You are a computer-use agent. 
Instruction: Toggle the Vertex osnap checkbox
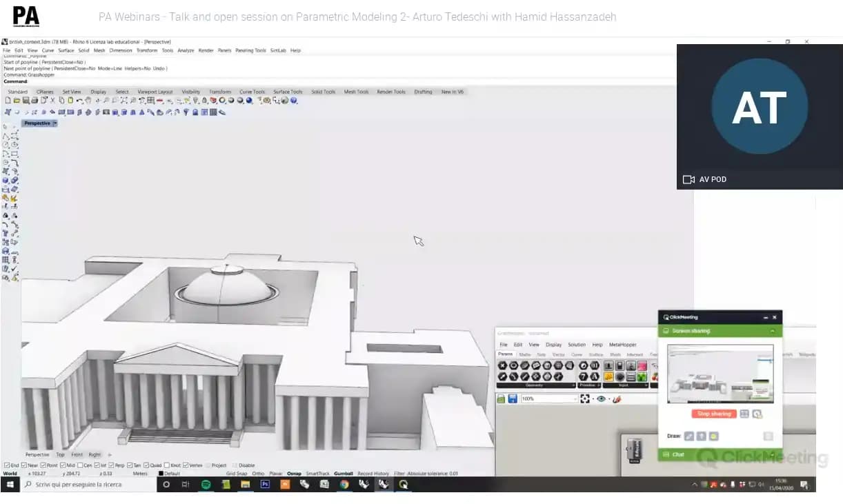click(x=186, y=465)
